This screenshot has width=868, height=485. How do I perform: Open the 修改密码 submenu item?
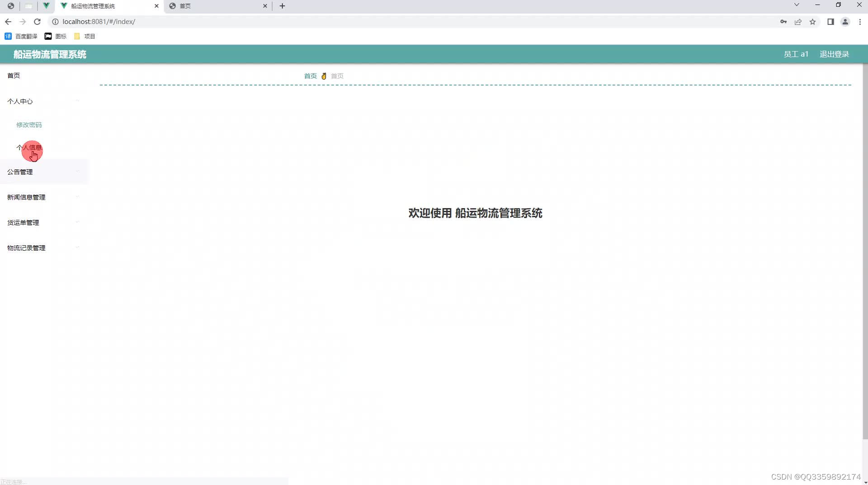point(29,125)
